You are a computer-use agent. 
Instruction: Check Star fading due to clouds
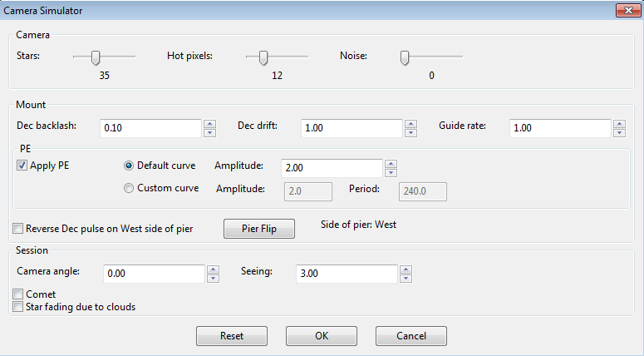17,307
